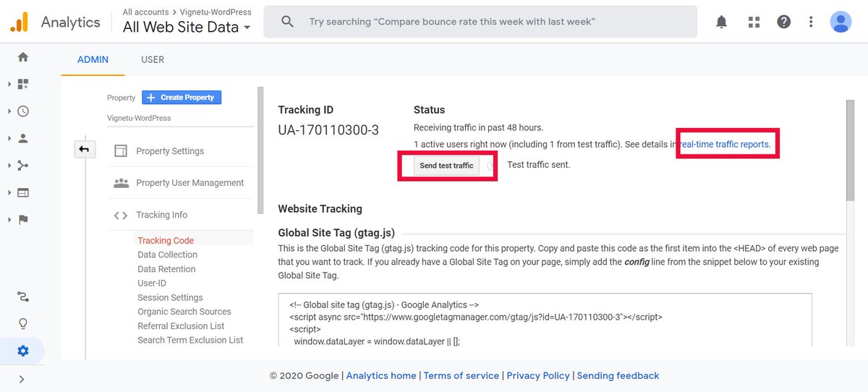
Task: Select Tracking Code item
Action: pos(166,240)
